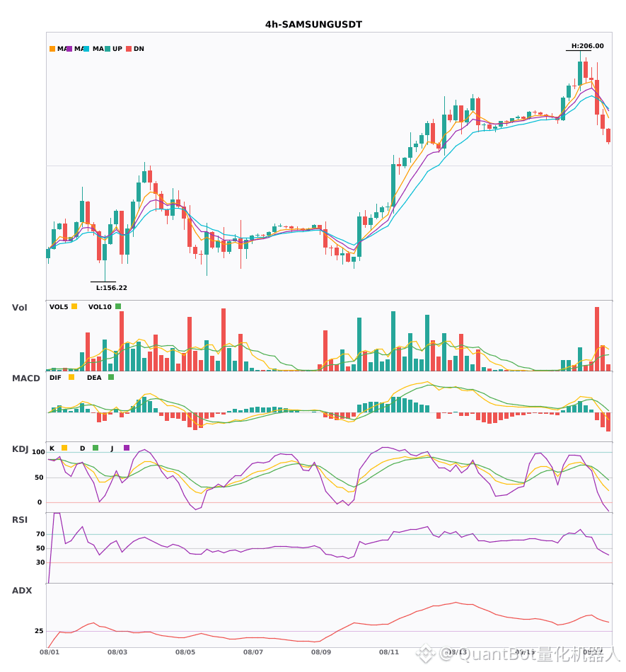Click the L:156.22 low price label
Viewport: 626px width, 672px height.
(x=111, y=288)
